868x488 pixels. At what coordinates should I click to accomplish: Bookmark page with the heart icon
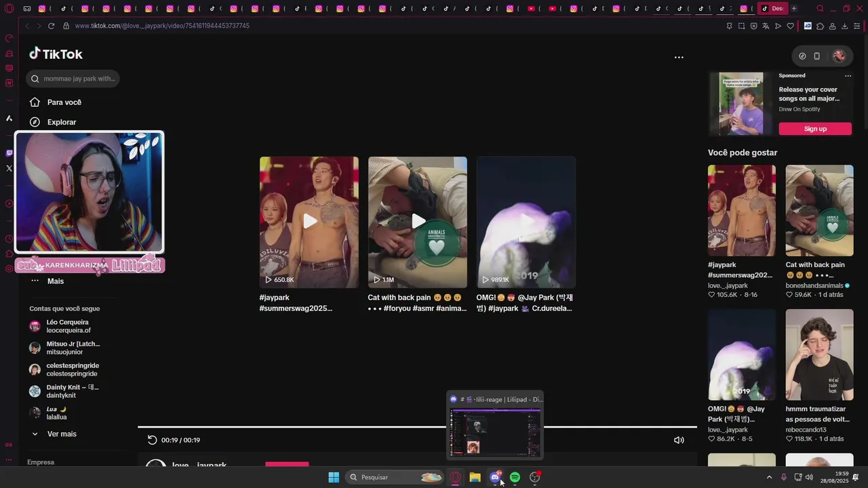tap(790, 26)
